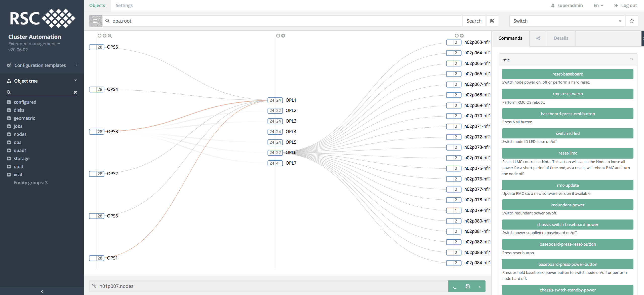Clear the object tree filter with X
Screen dimensions: 644x295
point(75,92)
